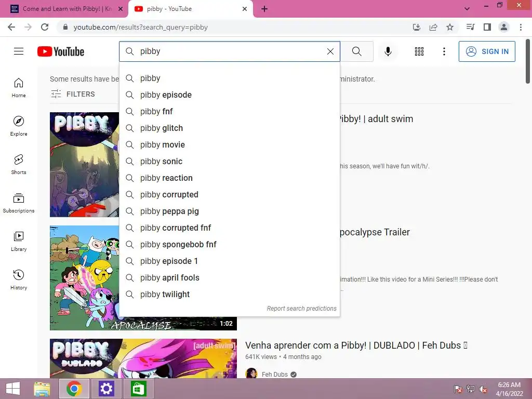Select the "pibby fnf" suggestion
Viewport: 532px width, 399px height.
[x=229, y=112]
